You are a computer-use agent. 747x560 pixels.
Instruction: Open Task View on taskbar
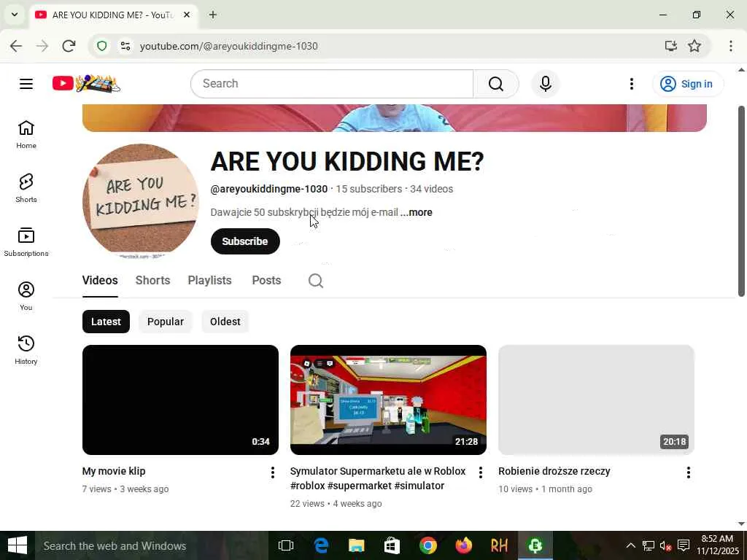pyautogui.click(x=286, y=545)
